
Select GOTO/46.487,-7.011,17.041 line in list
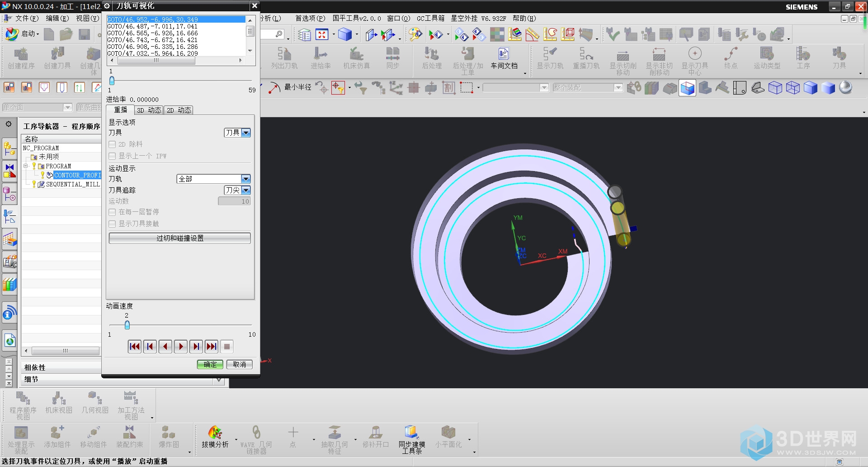pos(152,26)
